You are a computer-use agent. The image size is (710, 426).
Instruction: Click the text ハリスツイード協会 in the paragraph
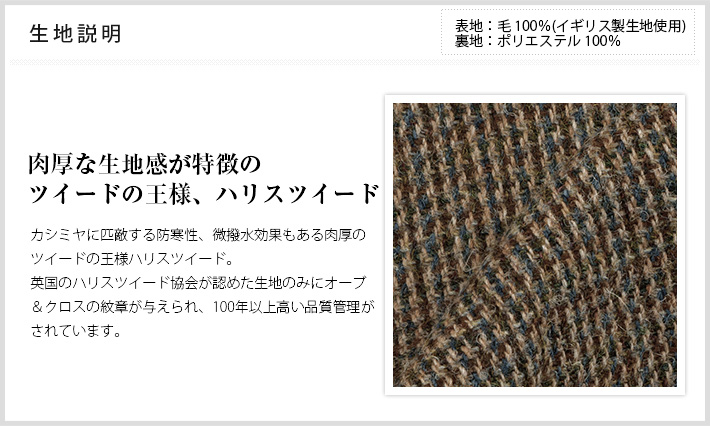pyautogui.click(x=135, y=283)
